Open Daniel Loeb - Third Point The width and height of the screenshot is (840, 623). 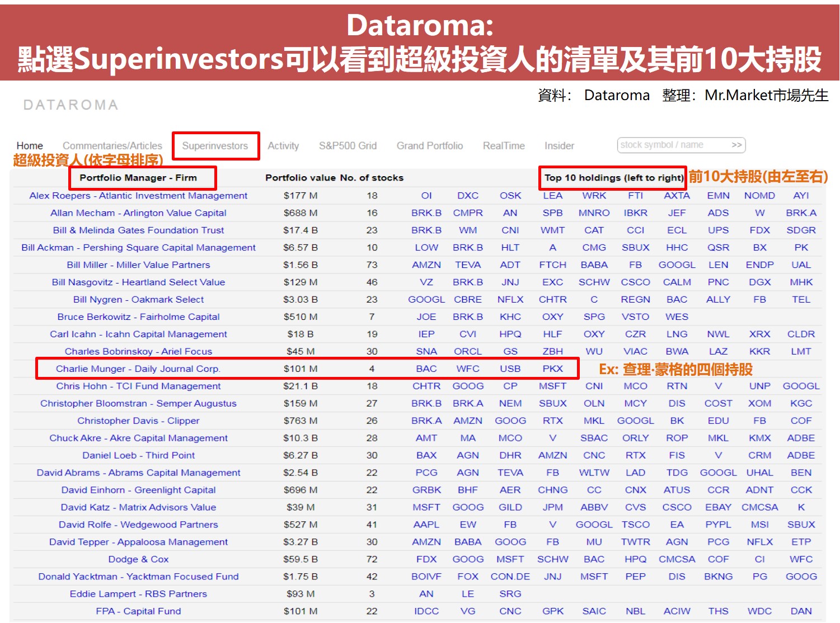tap(138, 455)
